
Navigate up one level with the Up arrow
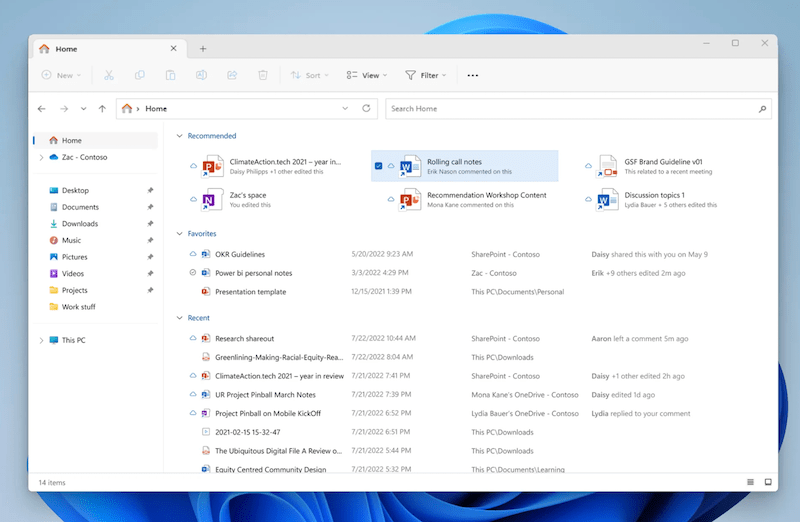(x=102, y=108)
